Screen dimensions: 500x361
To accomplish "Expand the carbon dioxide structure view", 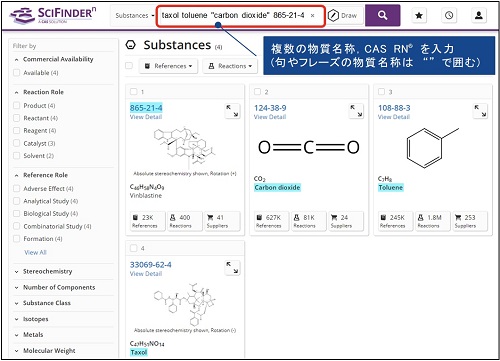I will click(356, 111).
